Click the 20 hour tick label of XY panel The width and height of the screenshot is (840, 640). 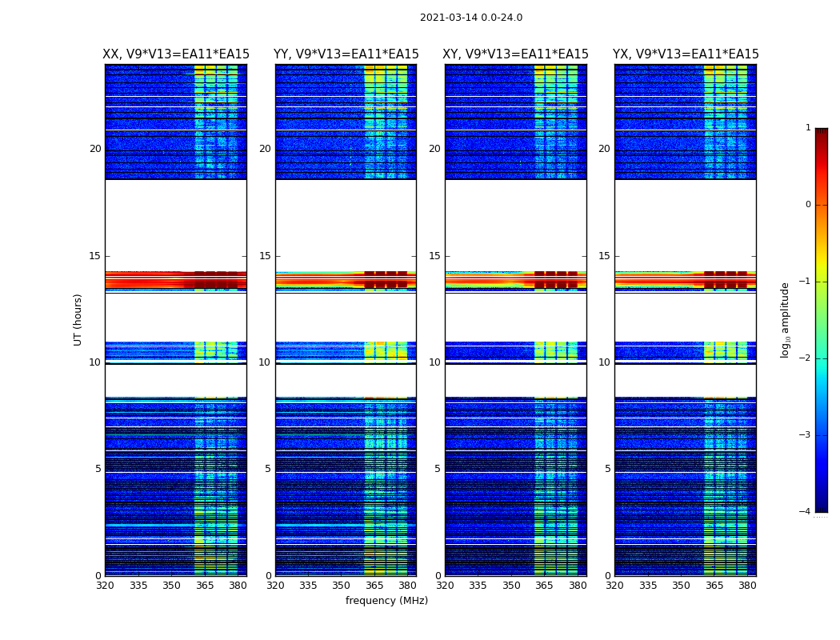[x=434, y=149]
